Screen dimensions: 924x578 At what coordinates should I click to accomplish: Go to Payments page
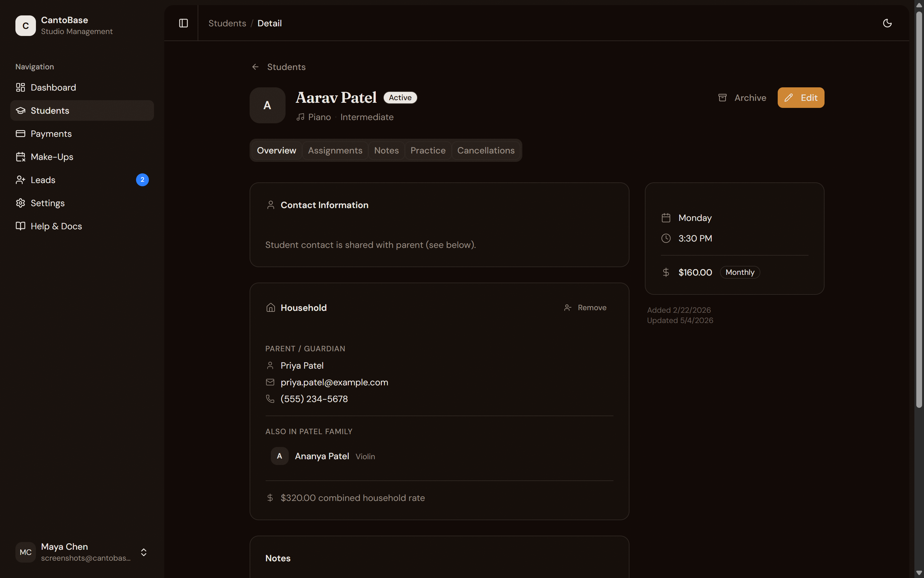(82, 134)
